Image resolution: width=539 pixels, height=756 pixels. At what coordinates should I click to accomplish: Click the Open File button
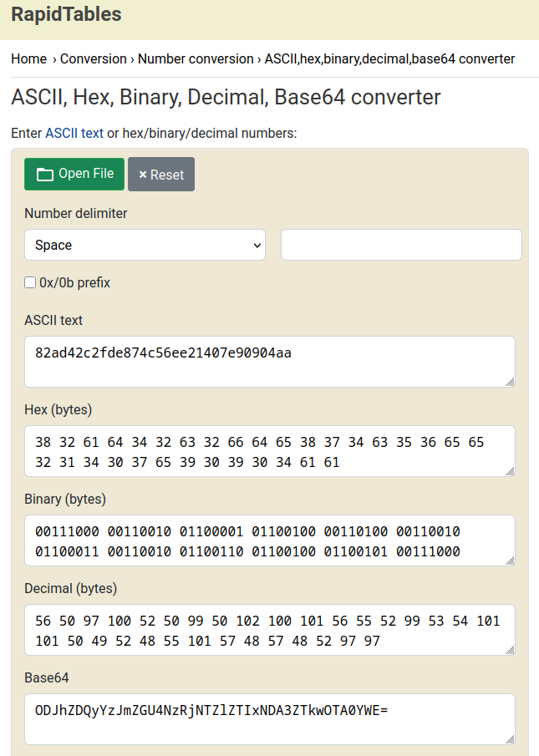[74, 174]
